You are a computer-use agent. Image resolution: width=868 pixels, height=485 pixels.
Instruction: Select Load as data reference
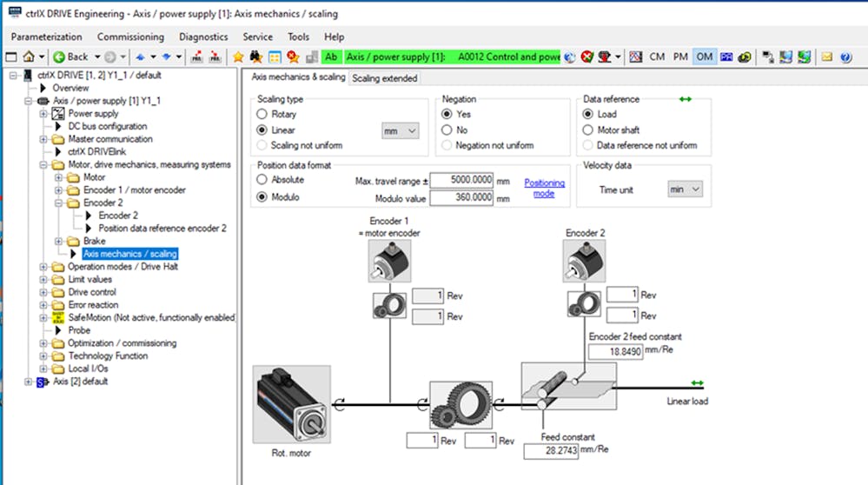pyautogui.click(x=588, y=114)
